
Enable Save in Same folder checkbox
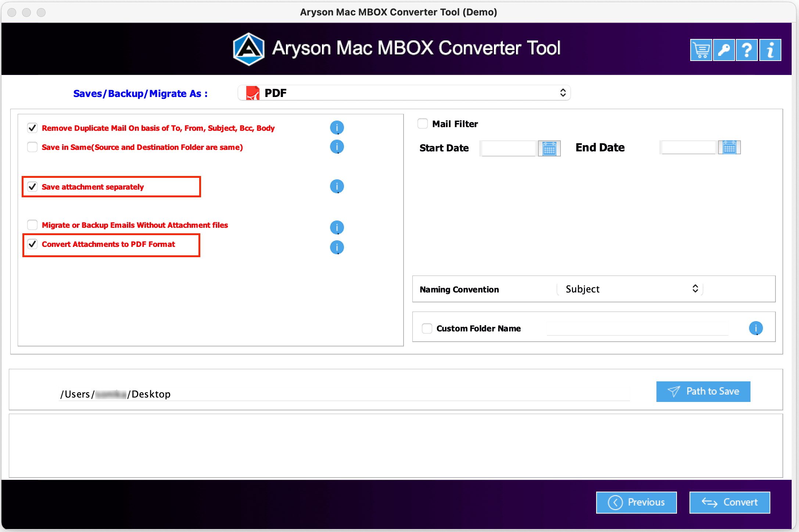[32, 147]
